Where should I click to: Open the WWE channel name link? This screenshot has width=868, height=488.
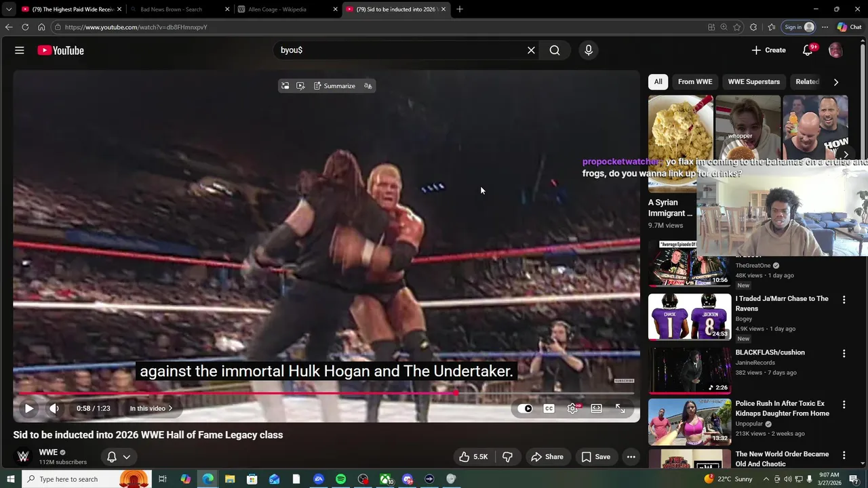tap(48, 452)
